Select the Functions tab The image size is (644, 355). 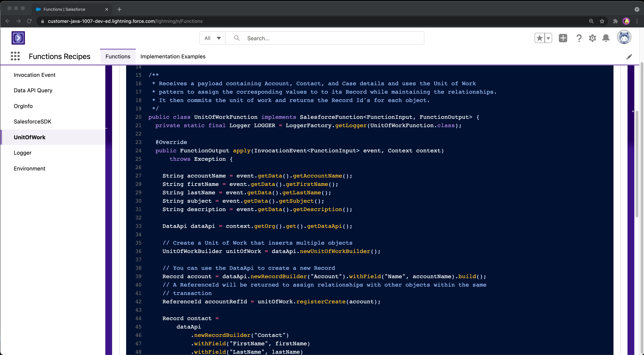118,57
